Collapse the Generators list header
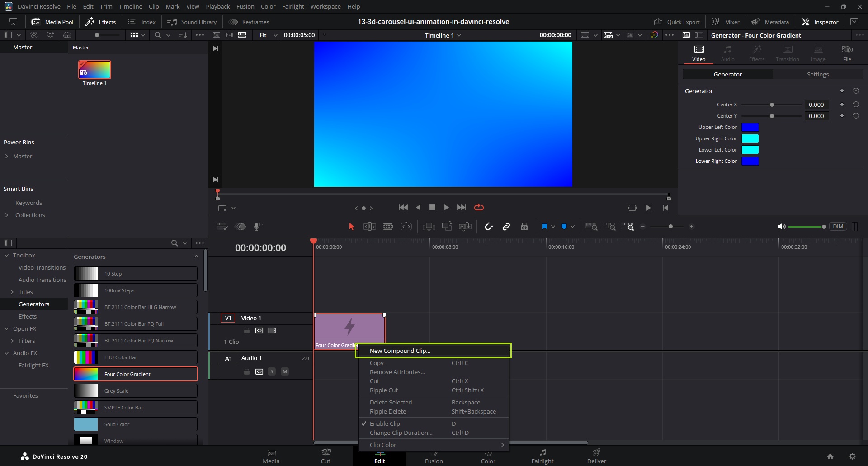The height and width of the screenshot is (466, 868). click(196, 257)
